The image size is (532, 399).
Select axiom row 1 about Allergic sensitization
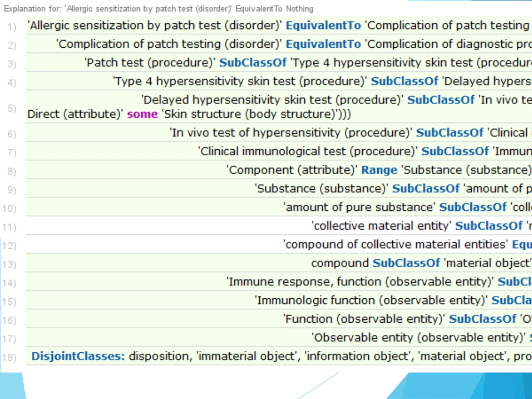point(279,25)
